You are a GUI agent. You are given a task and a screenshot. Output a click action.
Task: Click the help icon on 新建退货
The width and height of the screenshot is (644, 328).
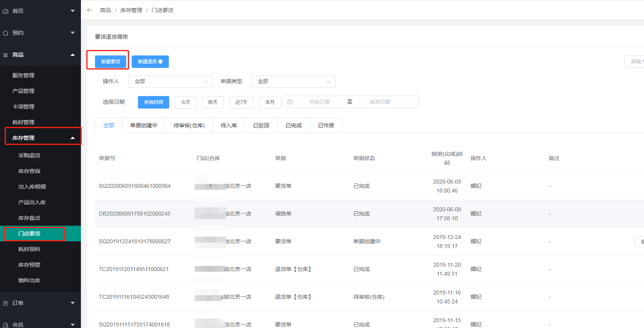[x=161, y=62]
